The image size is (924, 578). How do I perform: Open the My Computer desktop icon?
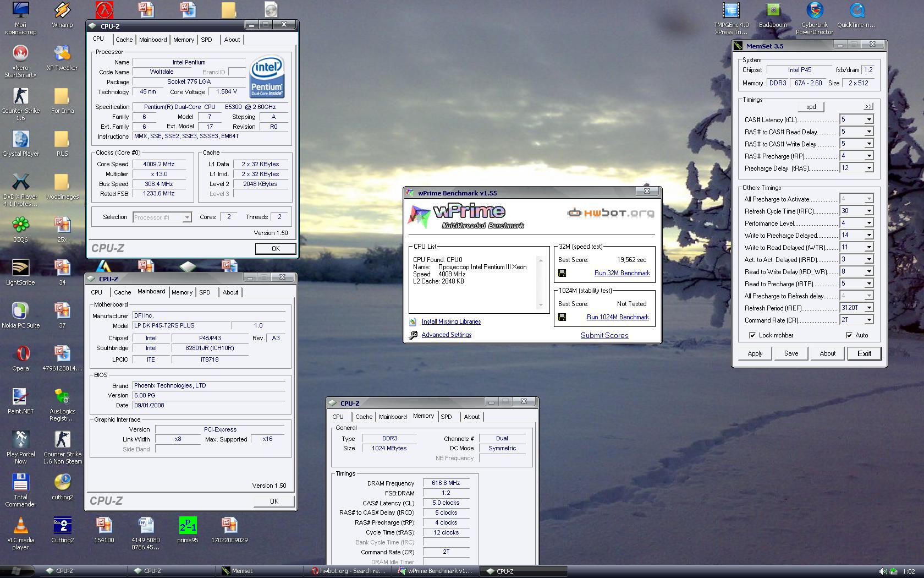click(20, 18)
